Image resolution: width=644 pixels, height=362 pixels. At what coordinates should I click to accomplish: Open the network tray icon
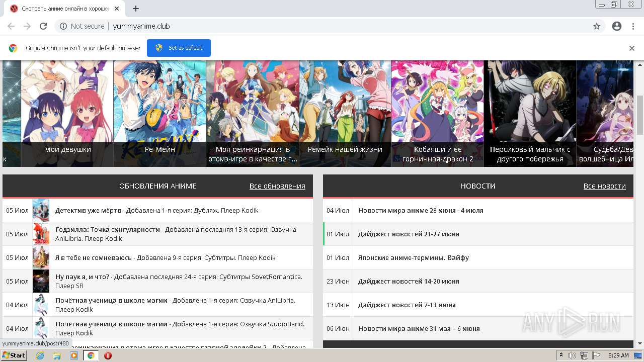[x=584, y=355]
